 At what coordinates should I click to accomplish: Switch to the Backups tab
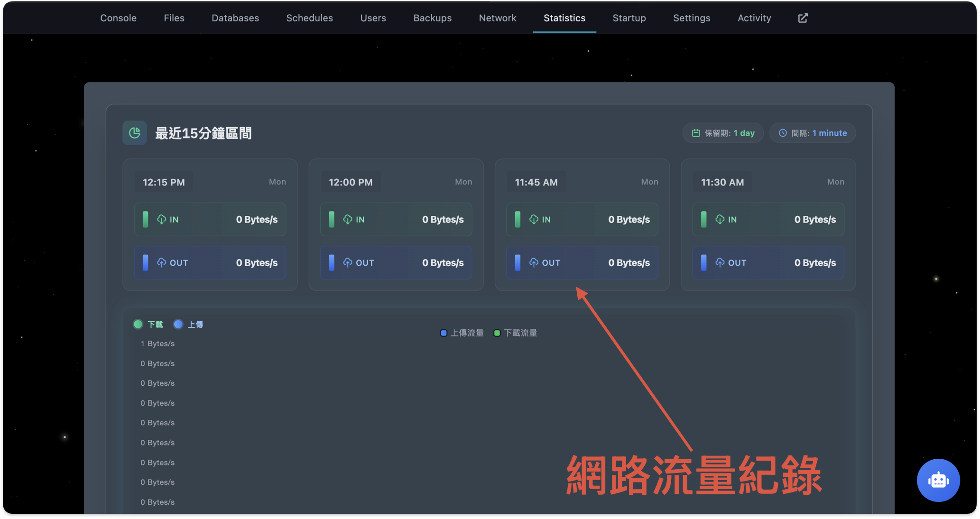point(432,18)
